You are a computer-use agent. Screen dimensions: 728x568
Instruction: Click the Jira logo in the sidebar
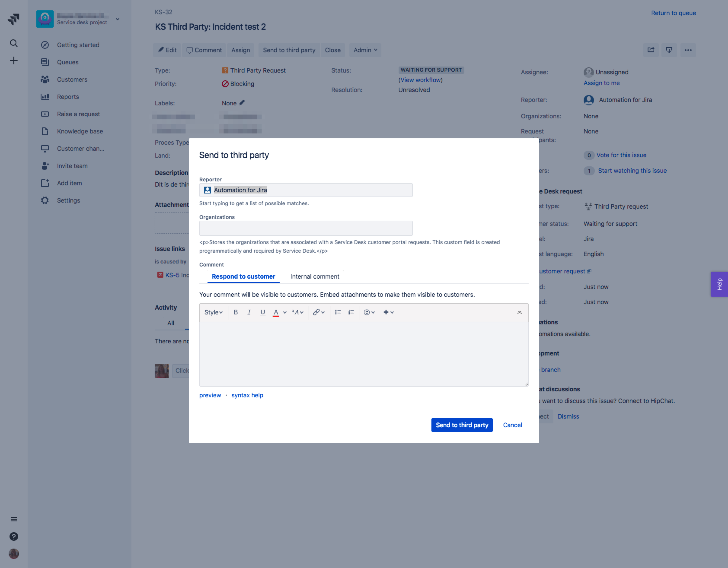point(14,19)
